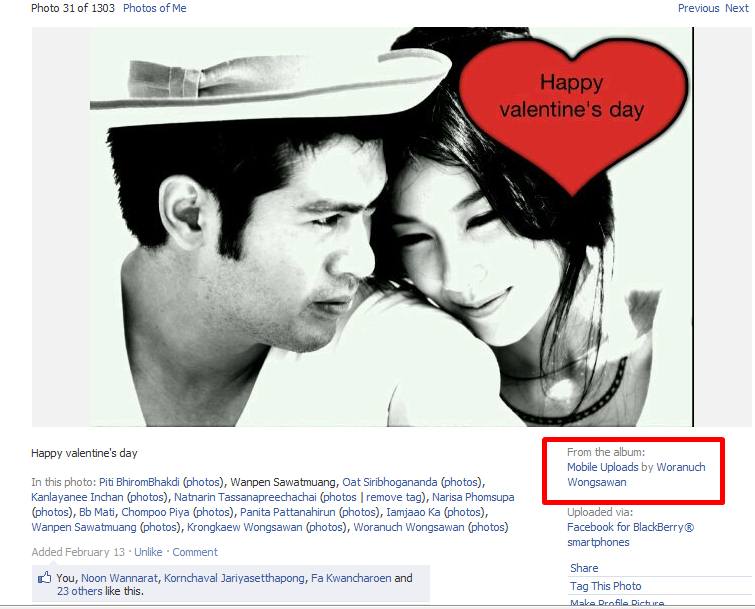Click the caption text below the photo
The image size is (755, 609).
click(84, 453)
